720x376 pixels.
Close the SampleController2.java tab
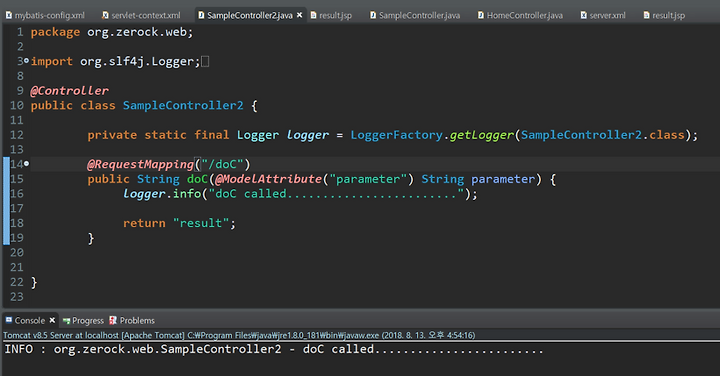coord(299,15)
